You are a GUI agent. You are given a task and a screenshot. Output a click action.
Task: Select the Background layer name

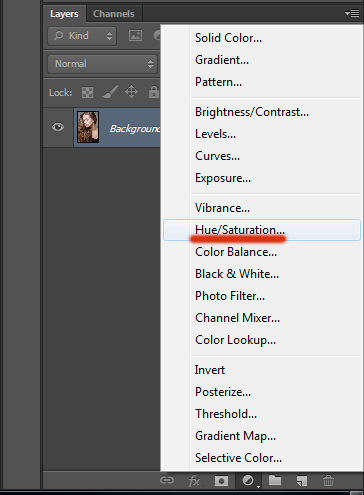135,129
